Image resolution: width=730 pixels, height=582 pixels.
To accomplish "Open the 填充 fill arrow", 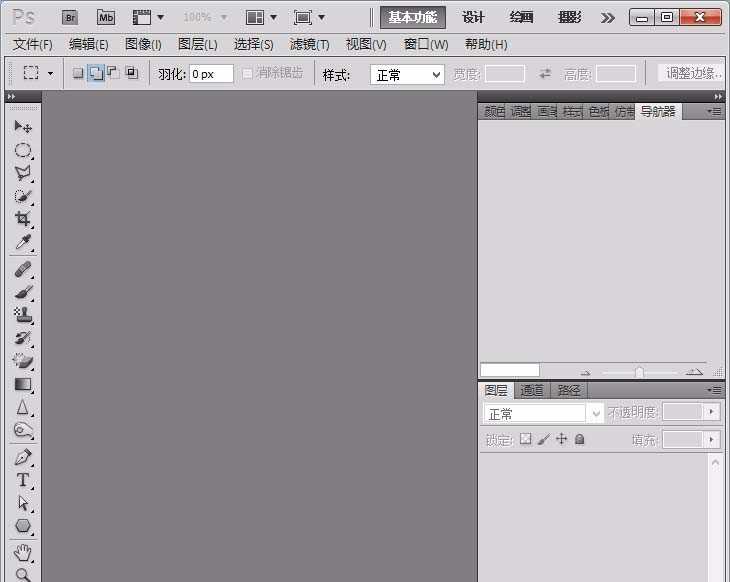I will tap(711, 440).
